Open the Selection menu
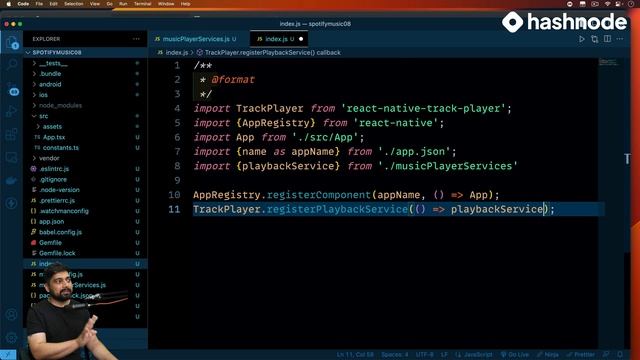The height and width of the screenshot is (360, 640). [74, 4]
